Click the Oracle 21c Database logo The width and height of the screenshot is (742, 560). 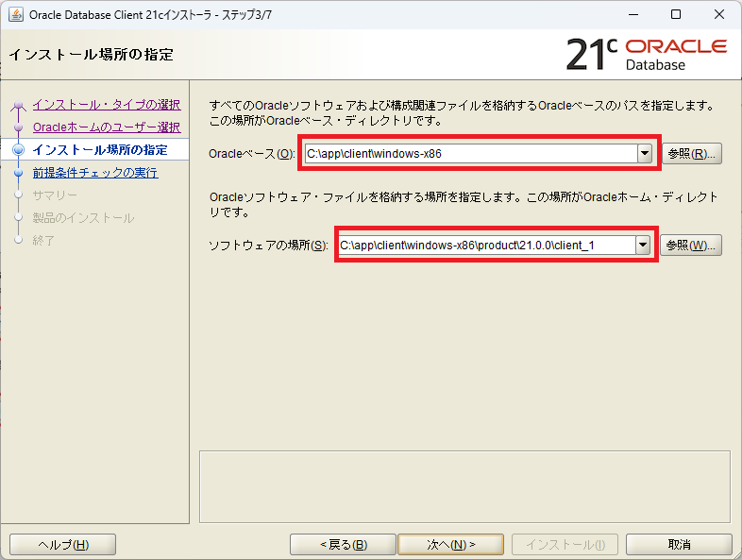pyautogui.click(x=647, y=54)
